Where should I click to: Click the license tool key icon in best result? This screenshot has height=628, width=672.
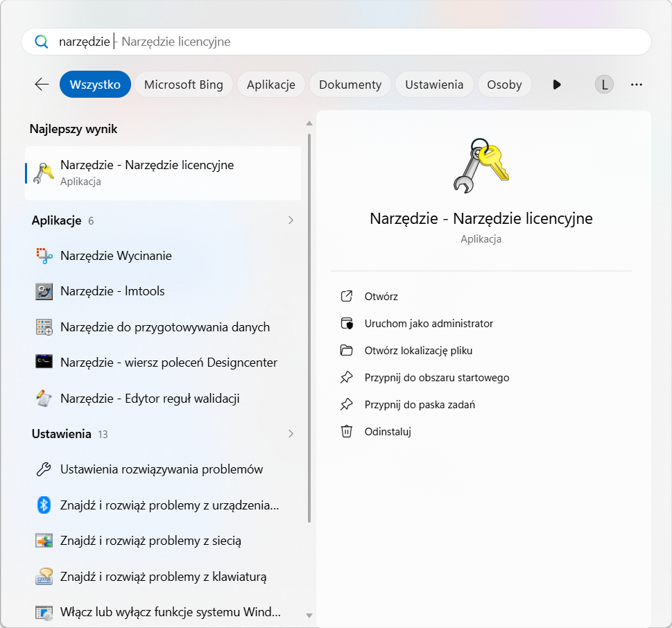point(44,173)
